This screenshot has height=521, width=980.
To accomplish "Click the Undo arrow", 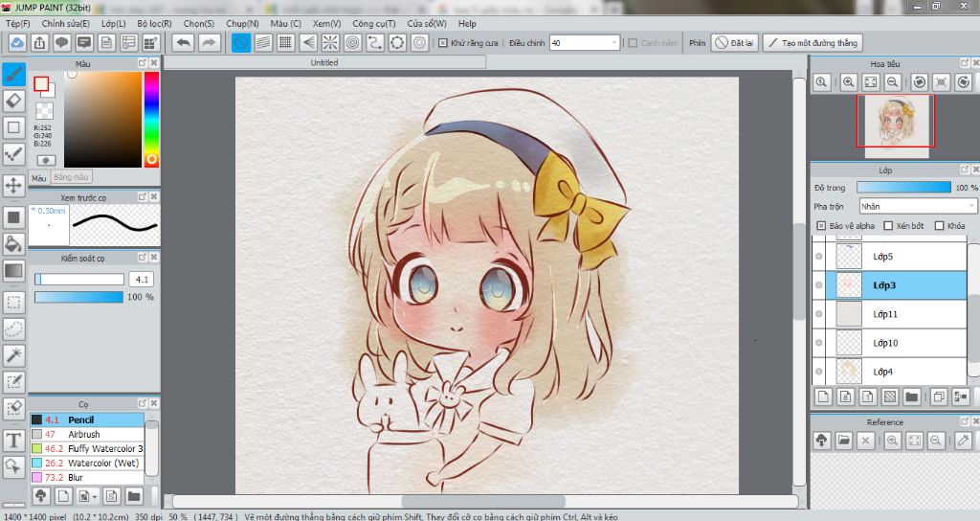I will 183,42.
